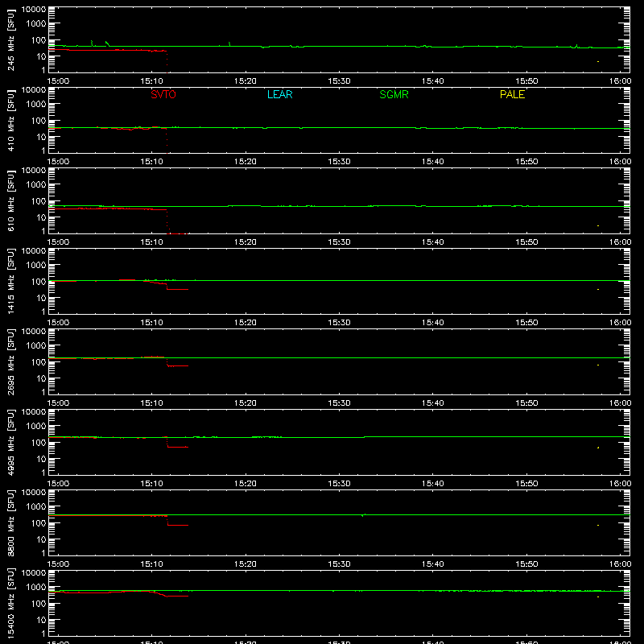This screenshot has width=644, height=644.
Task: Click 15:50 under the 410 MHz plot
Action: [x=526, y=162]
